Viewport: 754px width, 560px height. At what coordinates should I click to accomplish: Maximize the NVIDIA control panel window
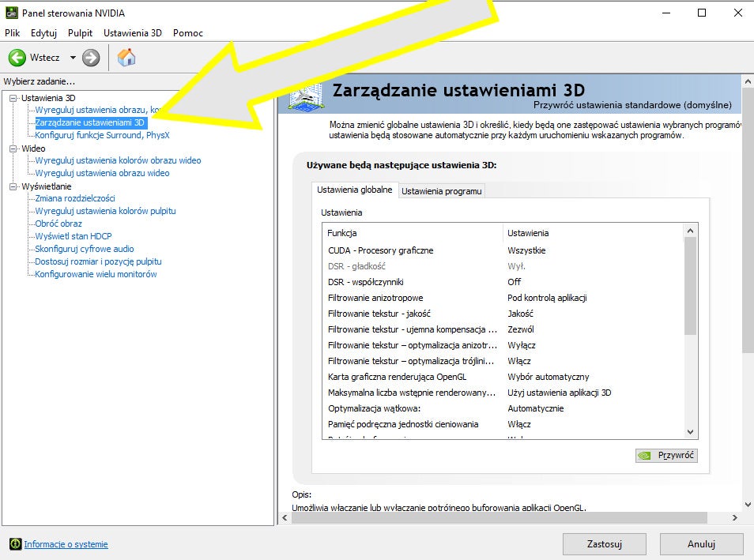coord(702,13)
